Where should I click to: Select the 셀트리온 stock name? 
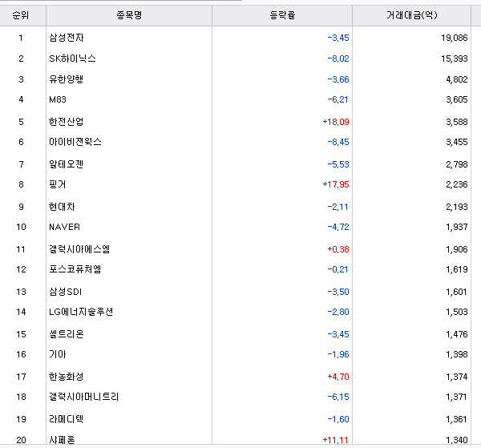(67, 334)
